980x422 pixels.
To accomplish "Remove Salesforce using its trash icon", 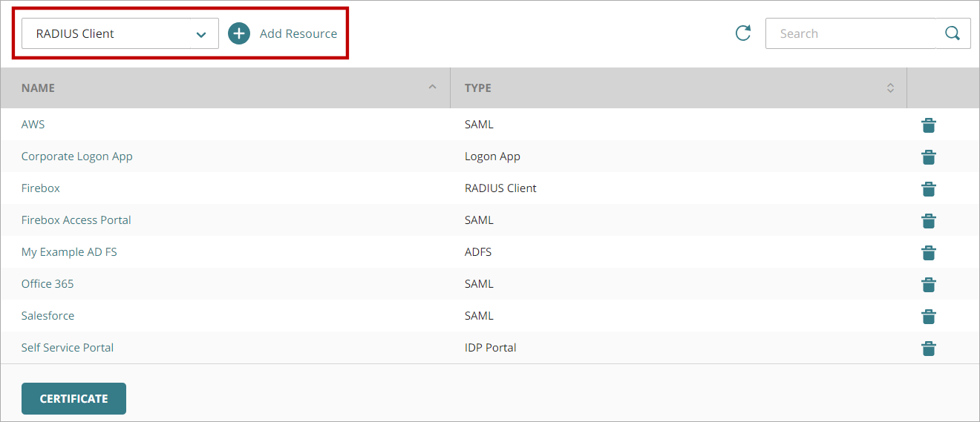I will click(x=928, y=317).
